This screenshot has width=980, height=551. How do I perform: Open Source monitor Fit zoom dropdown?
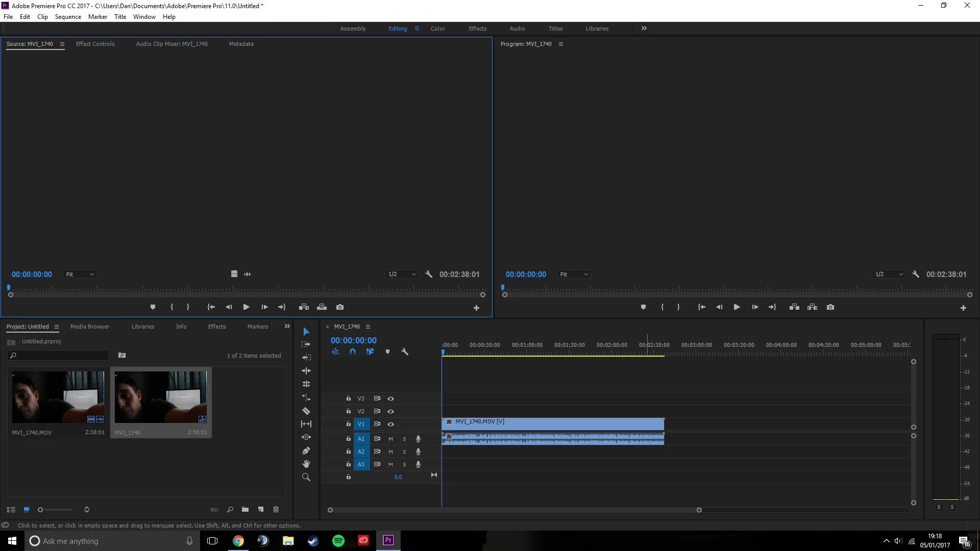pyautogui.click(x=80, y=274)
